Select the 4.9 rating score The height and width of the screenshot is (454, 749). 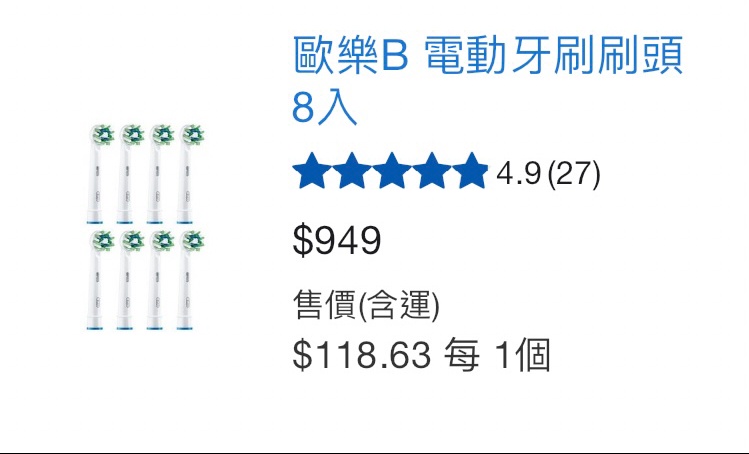tap(518, 173)
